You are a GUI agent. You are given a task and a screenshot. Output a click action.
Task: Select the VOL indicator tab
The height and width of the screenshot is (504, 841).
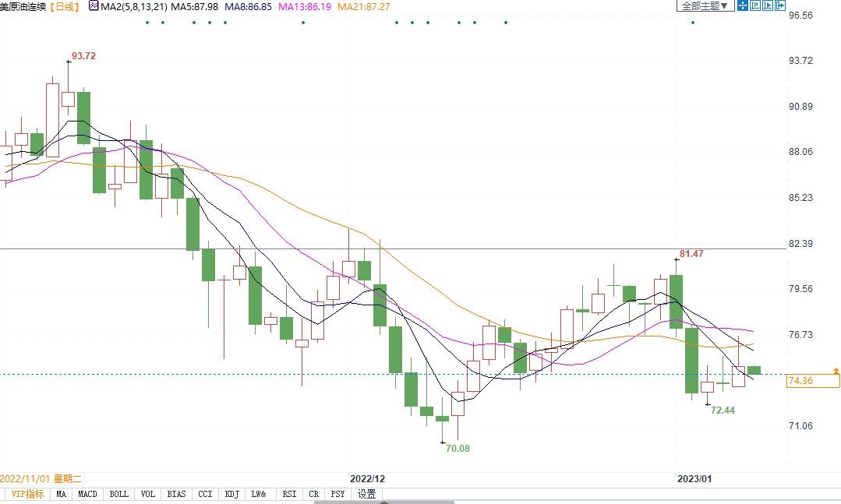(147, 494)
